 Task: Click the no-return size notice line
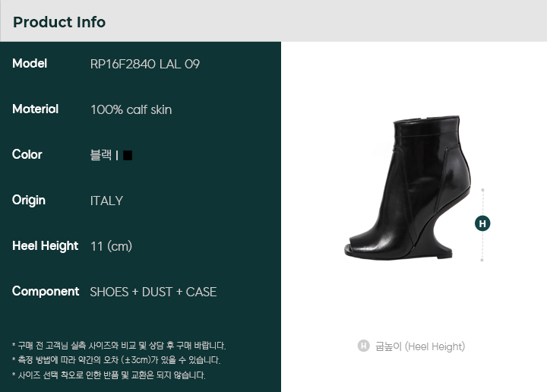[x=109, y=375]
